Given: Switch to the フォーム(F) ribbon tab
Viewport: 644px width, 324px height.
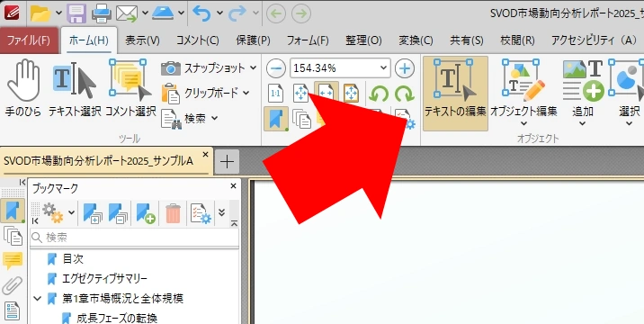Looking at the screenshot, I should click(308, 40).
